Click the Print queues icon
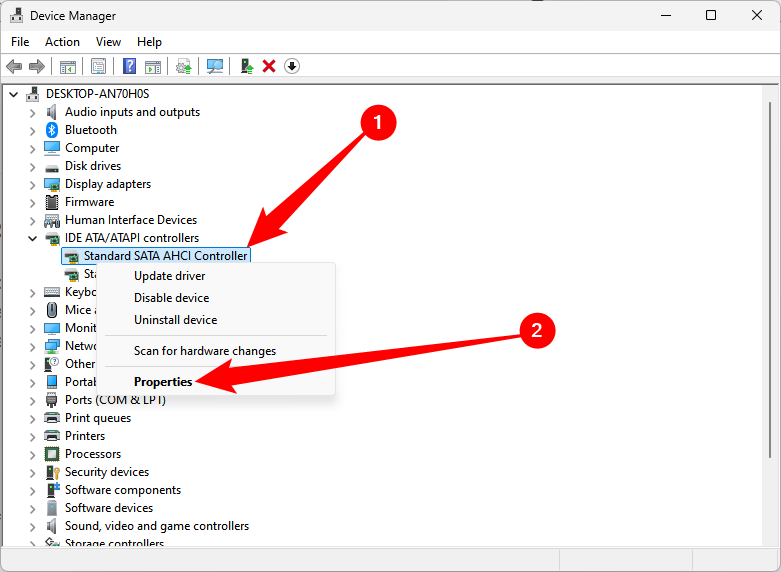 click(52, 418)
